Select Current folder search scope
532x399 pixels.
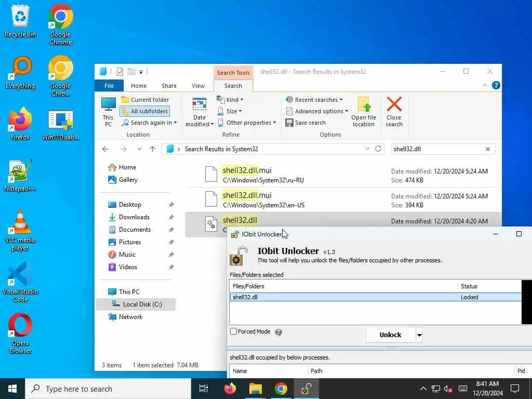145,100
